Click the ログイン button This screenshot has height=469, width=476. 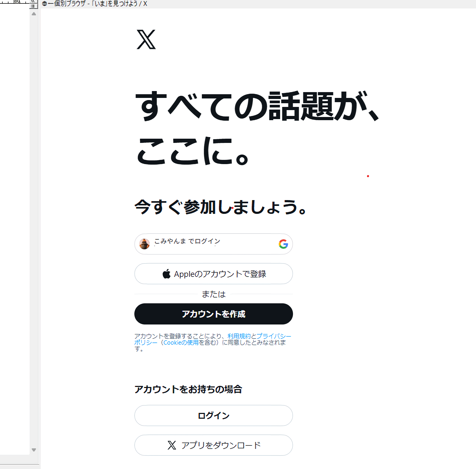(x=213, y=416)
